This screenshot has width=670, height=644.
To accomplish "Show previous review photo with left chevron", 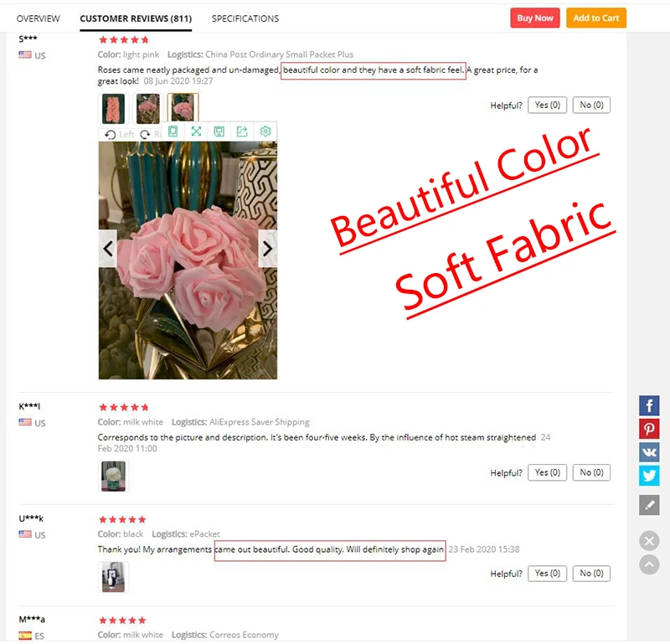I will click(108, 248).
